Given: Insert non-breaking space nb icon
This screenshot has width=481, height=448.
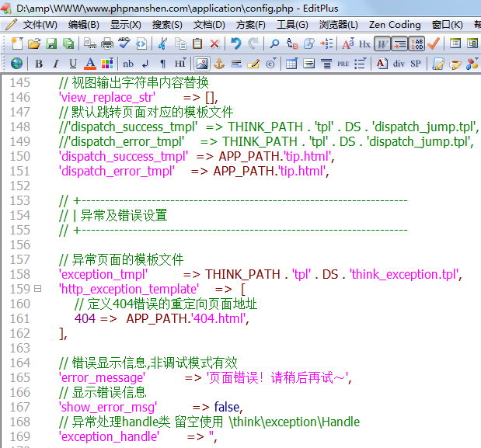Looking at the screenshot, I should 128,64.
